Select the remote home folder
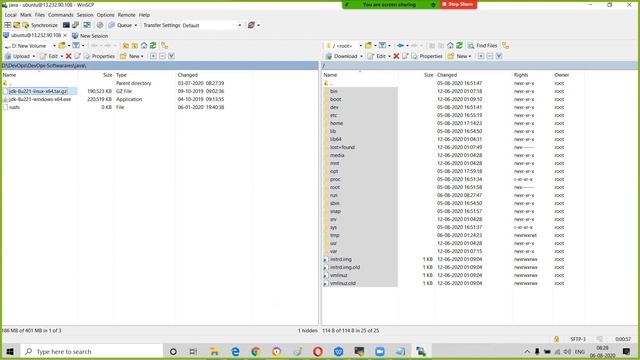The height and width of the screenshot is (360, 640). 336,123
